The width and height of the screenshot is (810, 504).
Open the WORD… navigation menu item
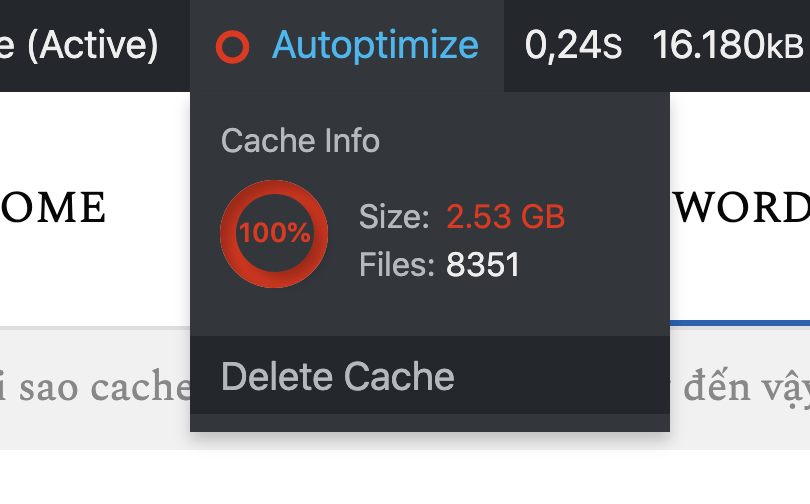742,207
